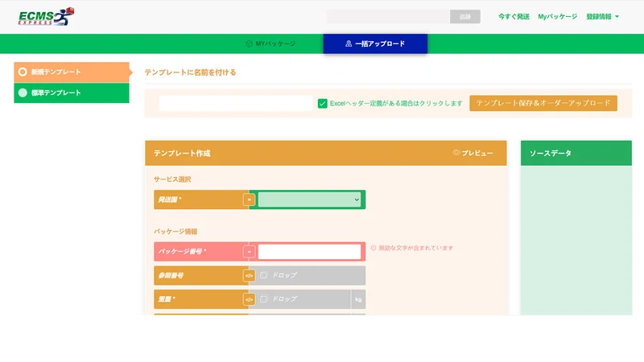Click the 重量 drop zone
Screen dimensions: 644x362
click(303, 299)
